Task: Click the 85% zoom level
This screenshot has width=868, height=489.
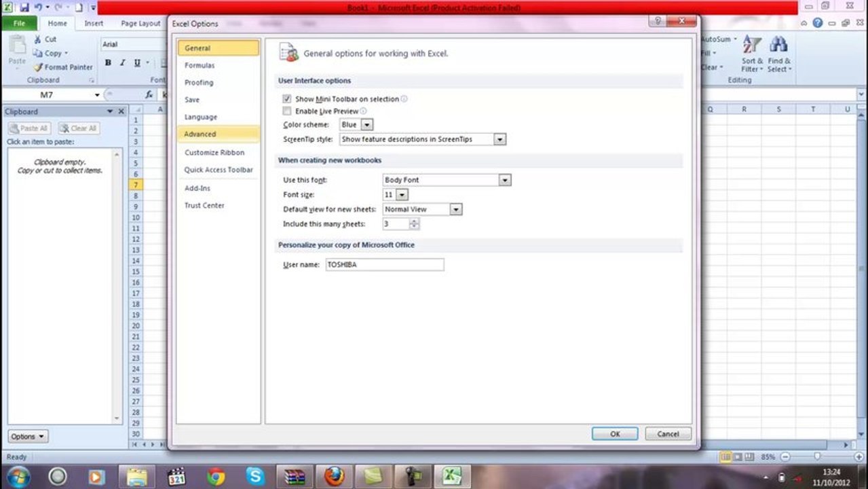Action: click(x=768, y=457)
